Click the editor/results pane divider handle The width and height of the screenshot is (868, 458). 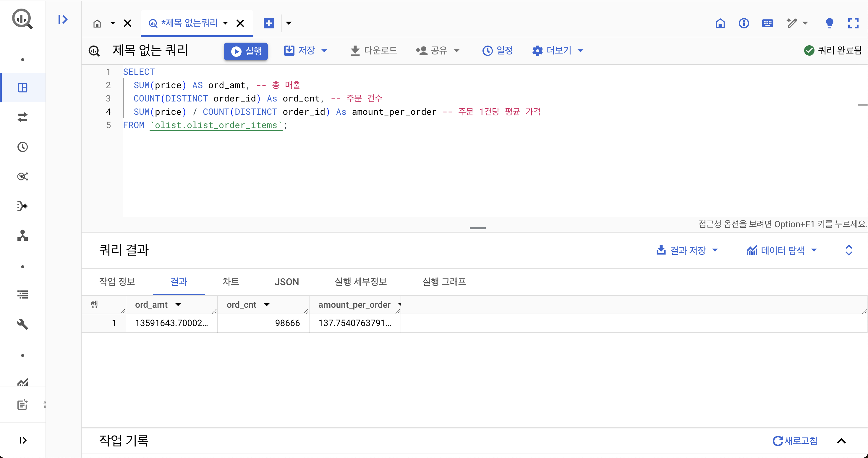[477, 228]
